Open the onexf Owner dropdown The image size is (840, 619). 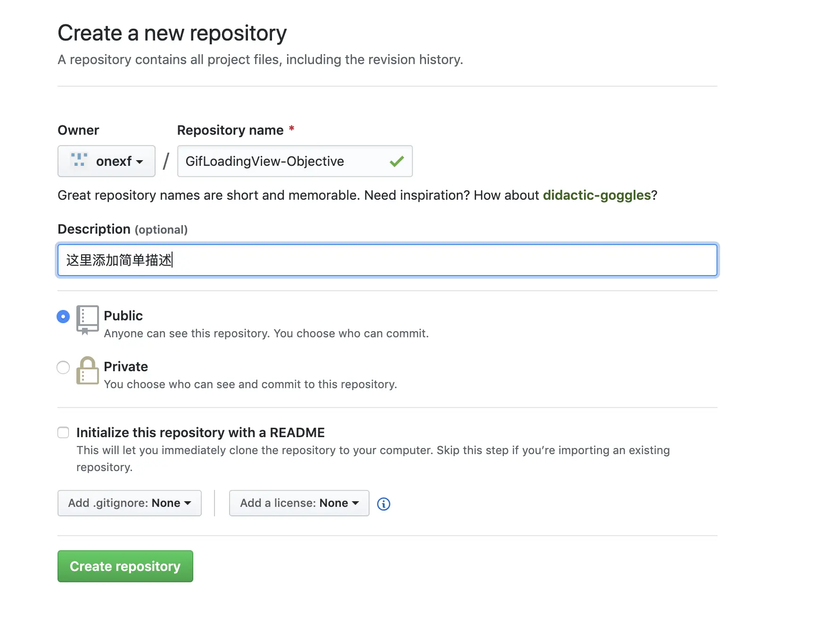click(x=107, y=161)
